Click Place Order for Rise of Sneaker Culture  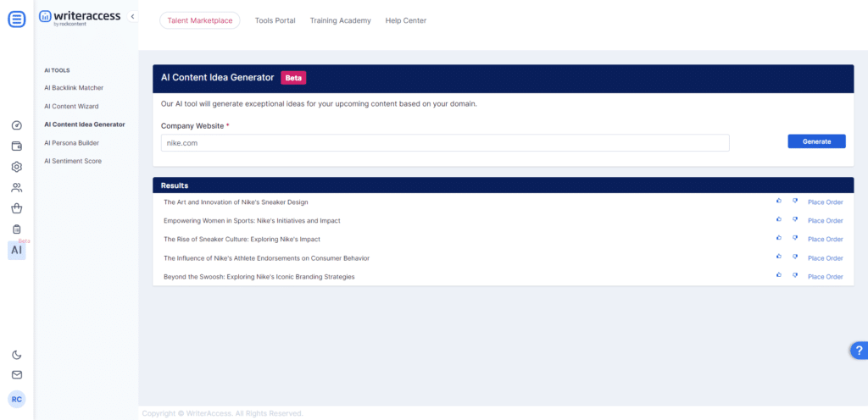tap(825, 240)
